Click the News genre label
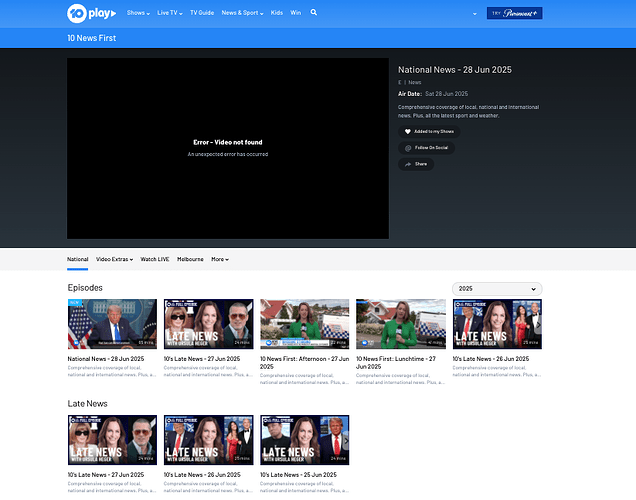Image resolution: width=636 pixels, height=500 pixels. point(415,82)
